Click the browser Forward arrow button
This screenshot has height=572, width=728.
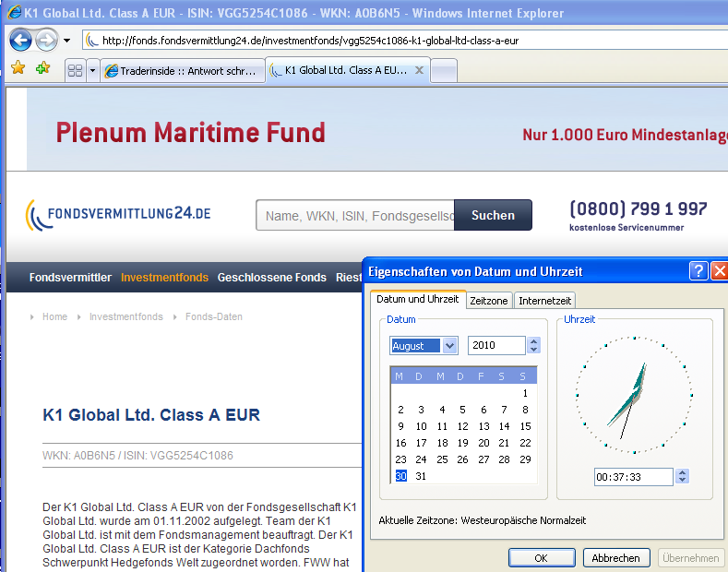coord(46,40)
